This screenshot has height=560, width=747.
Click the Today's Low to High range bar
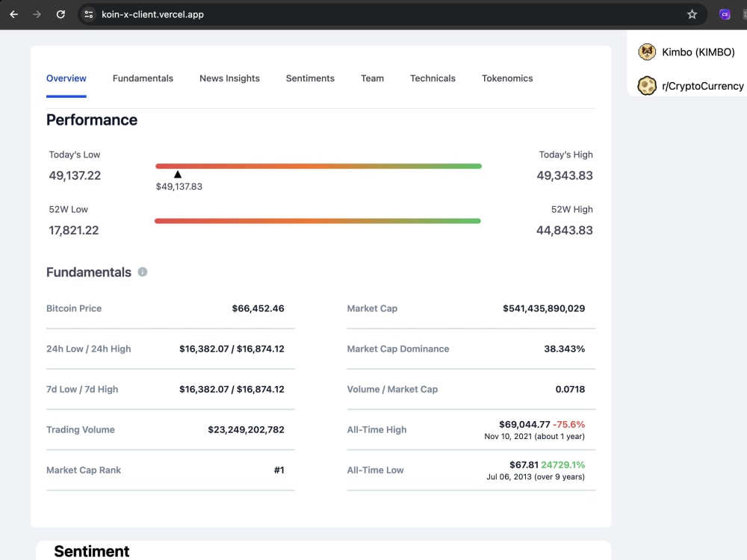coord(318,167)
